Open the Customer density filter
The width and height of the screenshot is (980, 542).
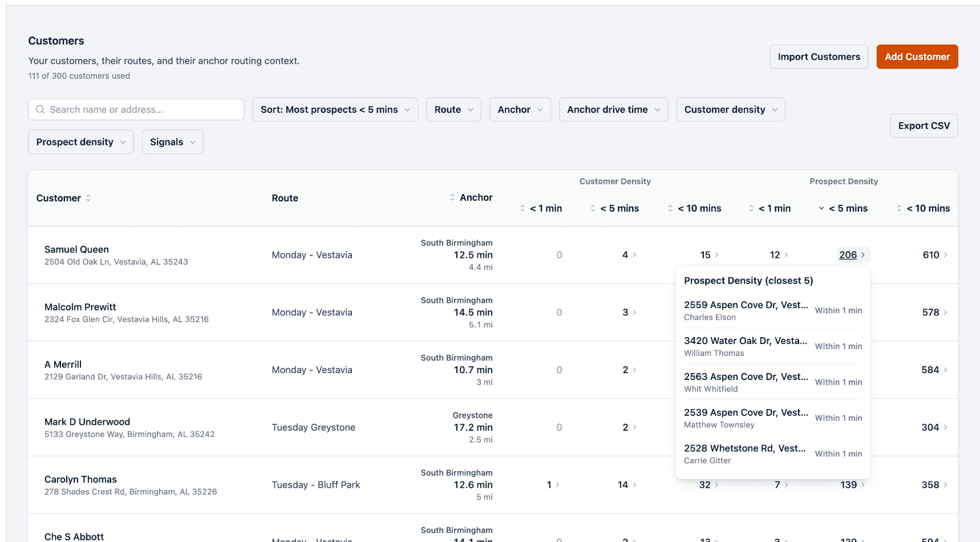click(731, 110)
